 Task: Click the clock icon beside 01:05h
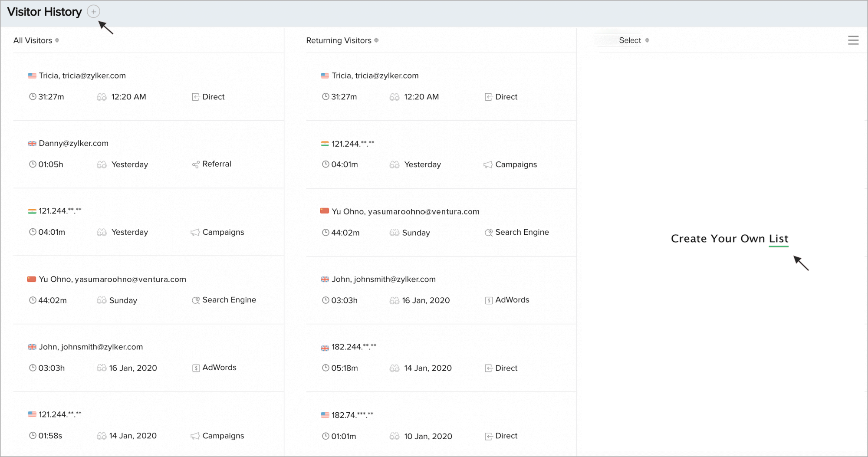pos(33,164)
